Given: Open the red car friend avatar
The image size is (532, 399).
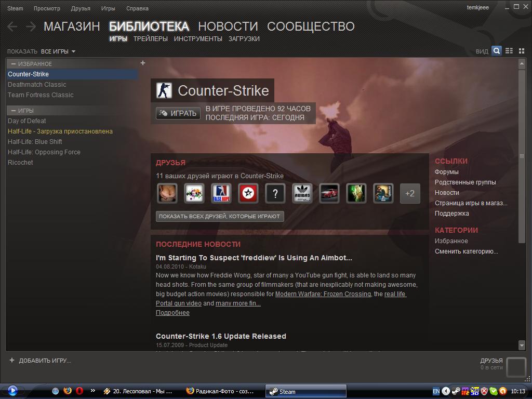Looking at the screenshot, I should (x=329, y=193).
